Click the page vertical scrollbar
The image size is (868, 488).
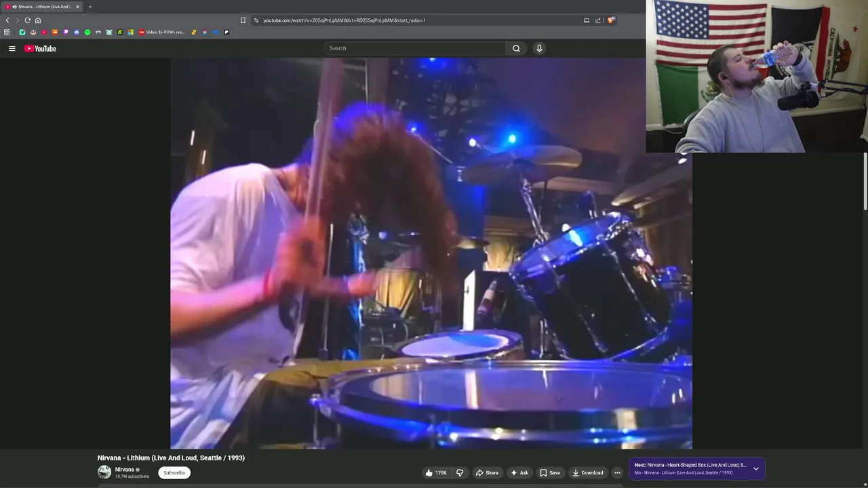[x=865, y=182]
